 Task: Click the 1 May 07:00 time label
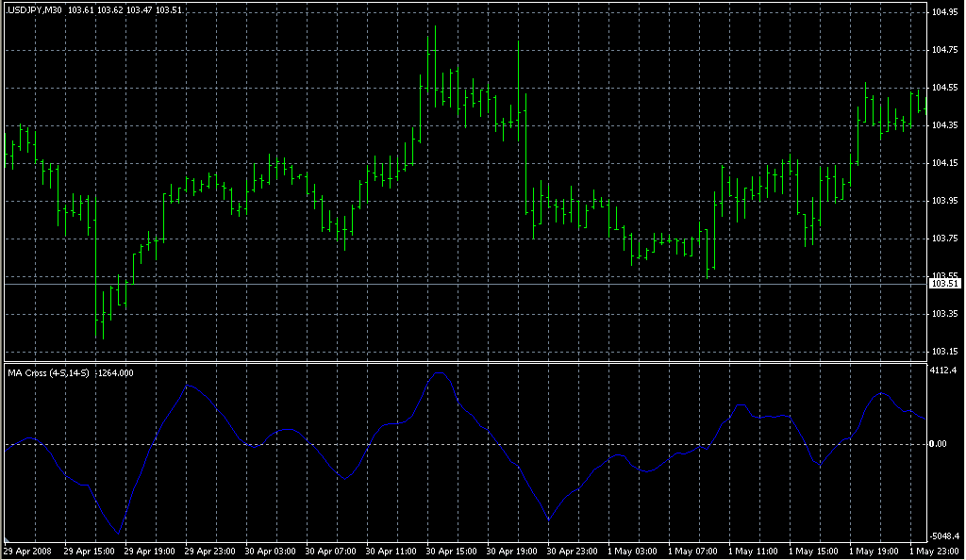(693, 551)
